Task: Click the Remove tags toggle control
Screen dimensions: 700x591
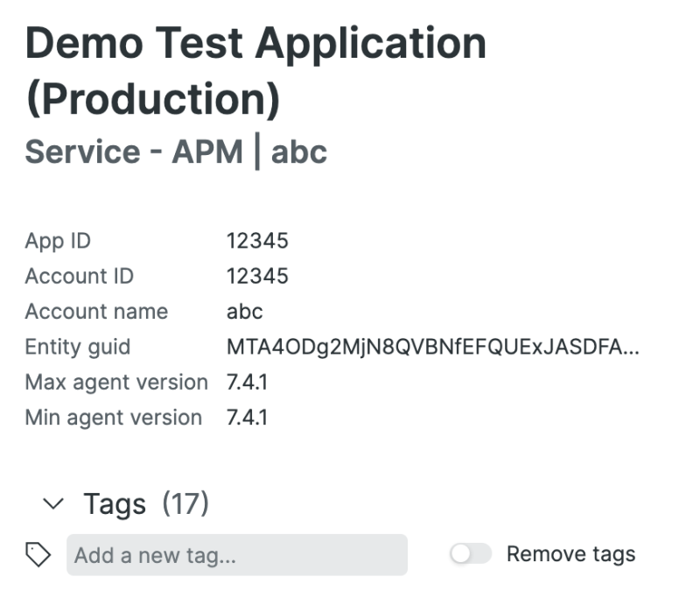Action: pyautogui.click(x=471, y=553)
